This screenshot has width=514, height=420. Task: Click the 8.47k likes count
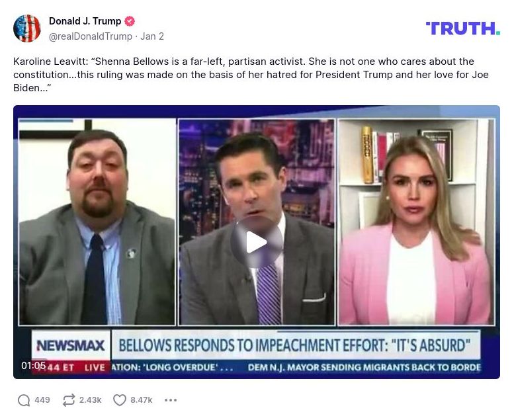(142, 400)
